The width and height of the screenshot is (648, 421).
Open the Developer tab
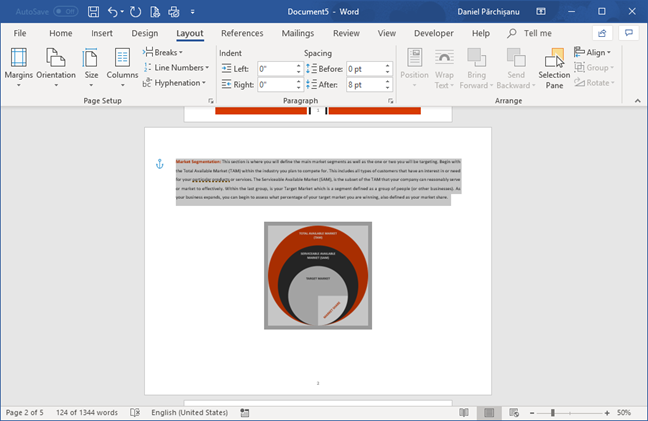coord(434,33)
